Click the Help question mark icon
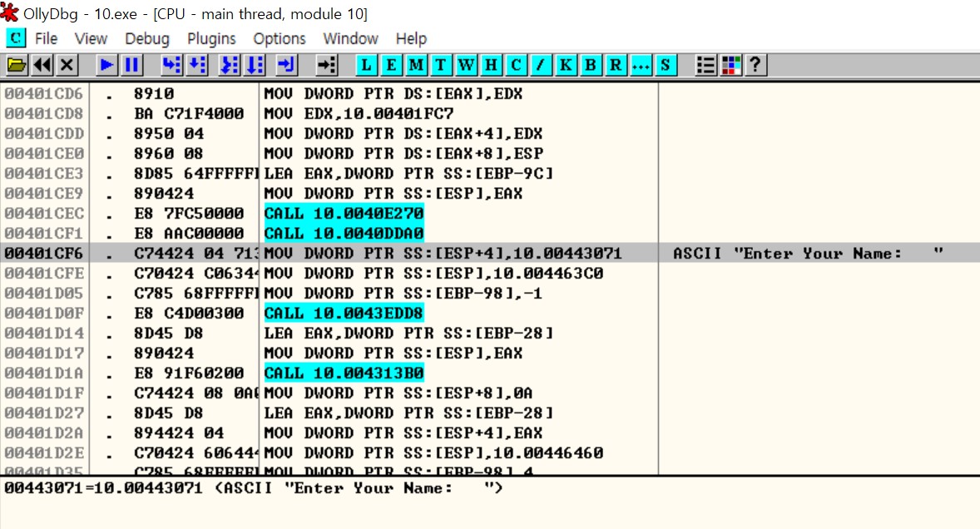The width and height of the screenshot is (980, 529). (x=755, y=65)
